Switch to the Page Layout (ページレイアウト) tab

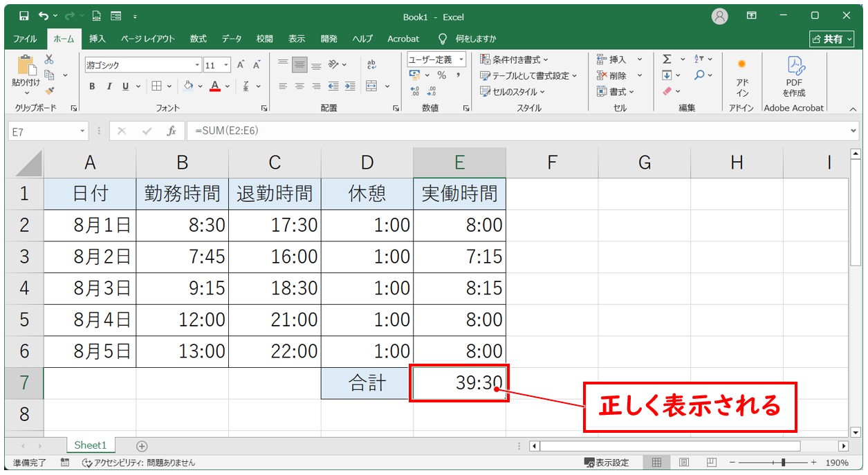148,39
